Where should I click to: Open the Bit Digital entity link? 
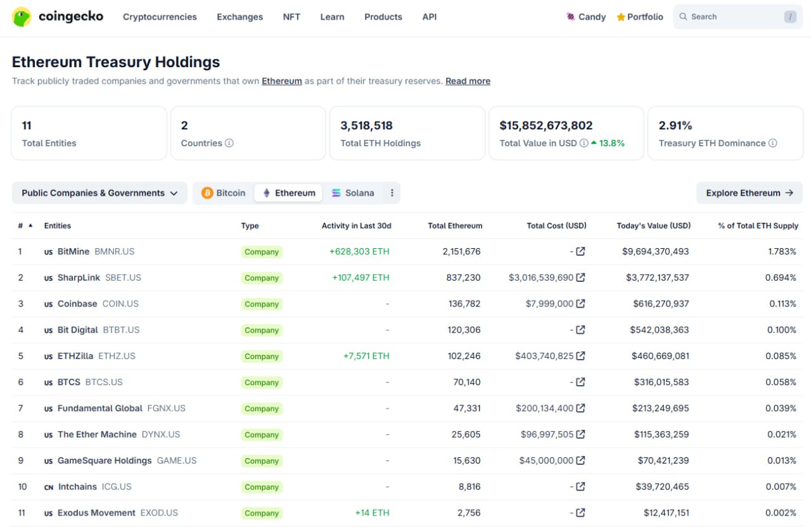[78, 329]
